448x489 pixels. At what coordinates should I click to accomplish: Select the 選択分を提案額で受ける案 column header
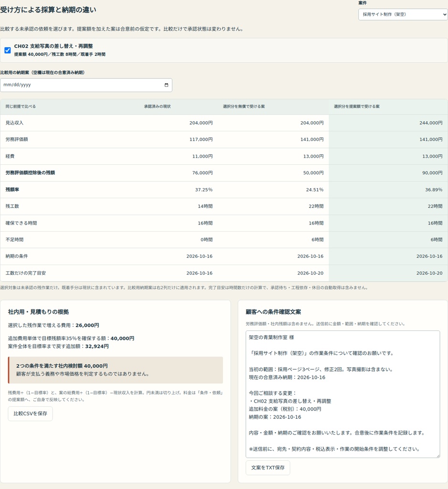[357, 106]
